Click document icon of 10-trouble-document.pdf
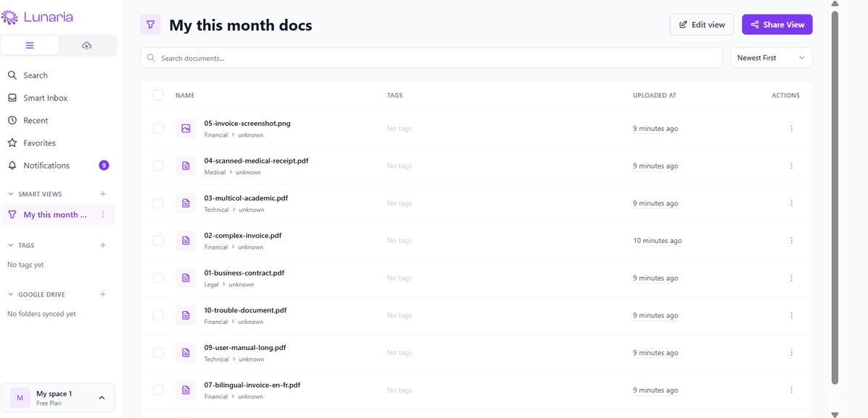Viewport: 868px width, 418px height. 186,315
